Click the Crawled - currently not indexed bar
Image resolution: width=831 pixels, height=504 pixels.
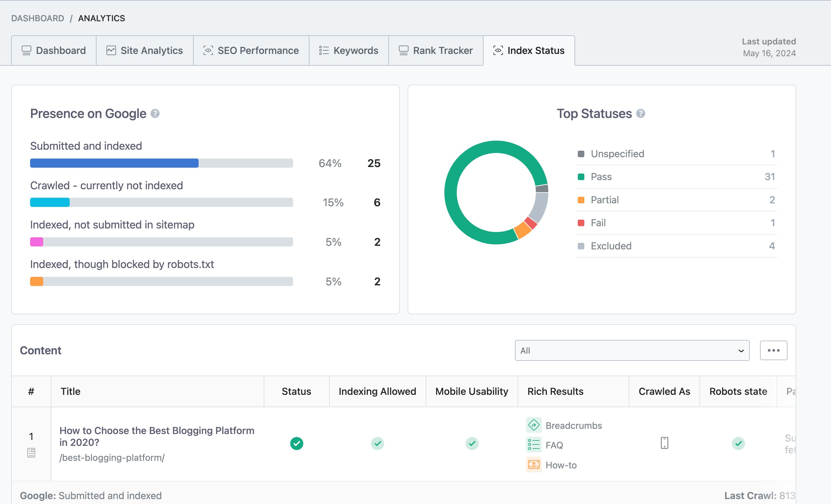[162, 202]
